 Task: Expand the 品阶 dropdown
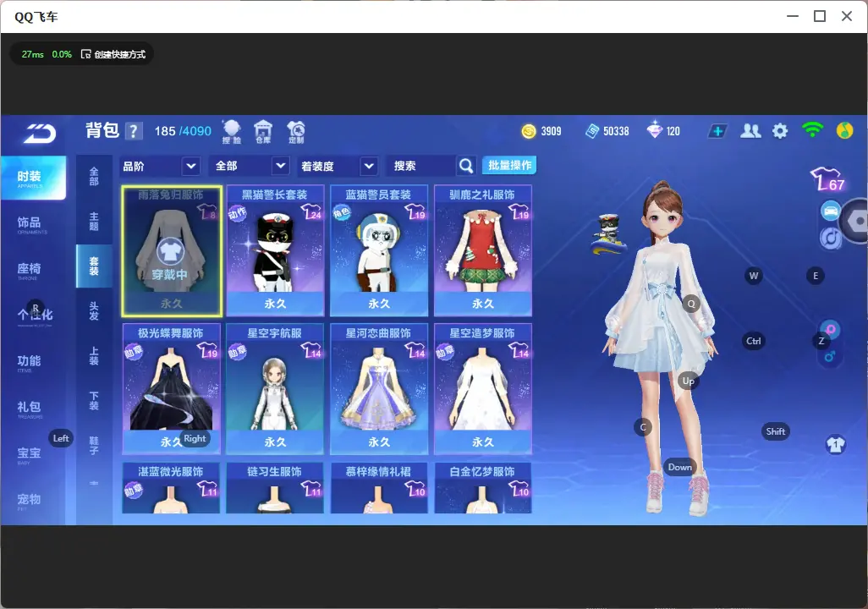click(x=160, y=166)
